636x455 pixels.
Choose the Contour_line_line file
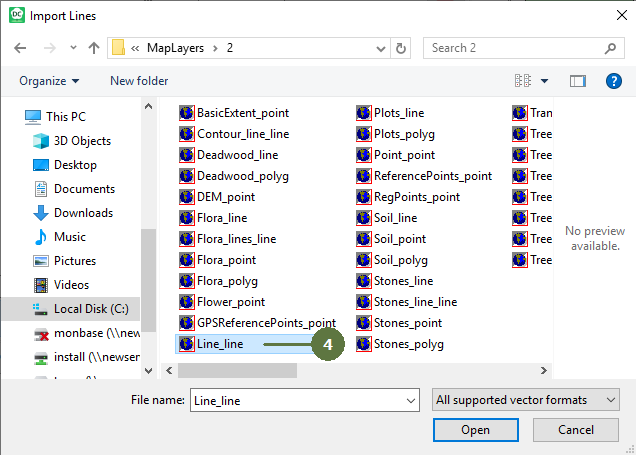234,134
